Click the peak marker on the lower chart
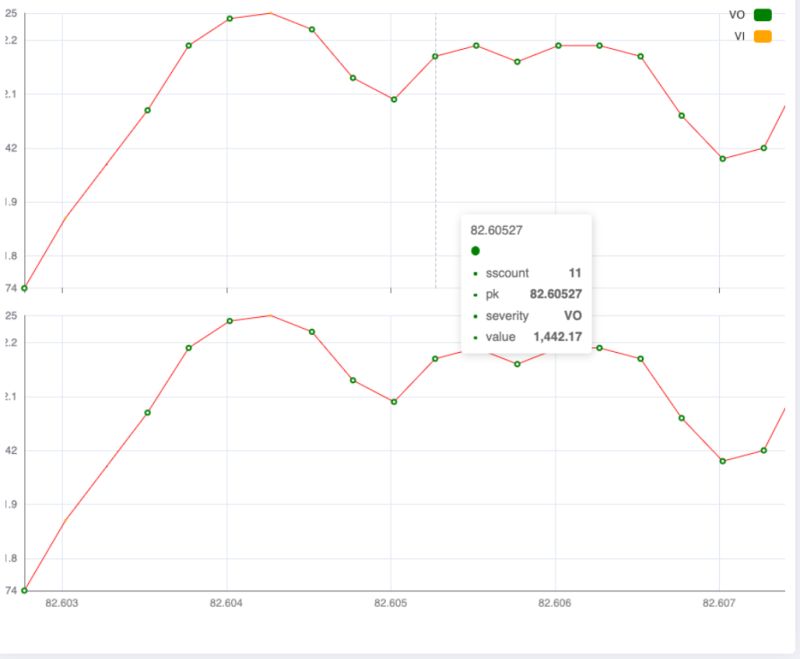800x659 pixels. [230, 321]
